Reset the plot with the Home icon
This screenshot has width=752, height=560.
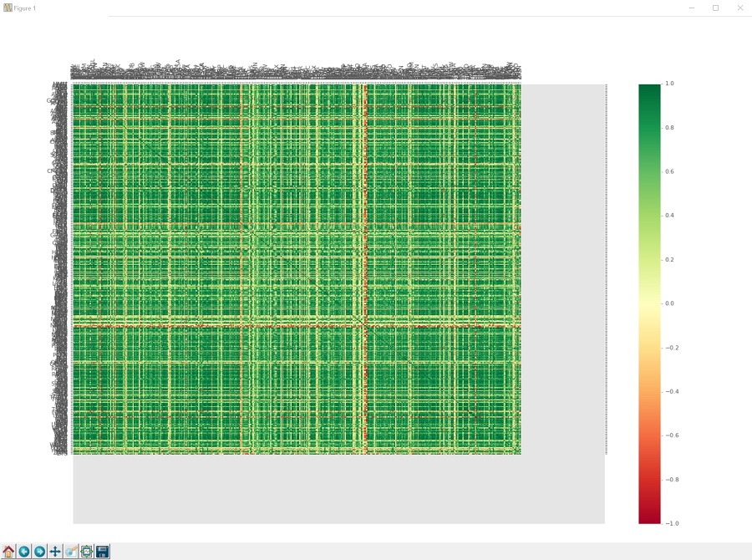tap(9, 551)
